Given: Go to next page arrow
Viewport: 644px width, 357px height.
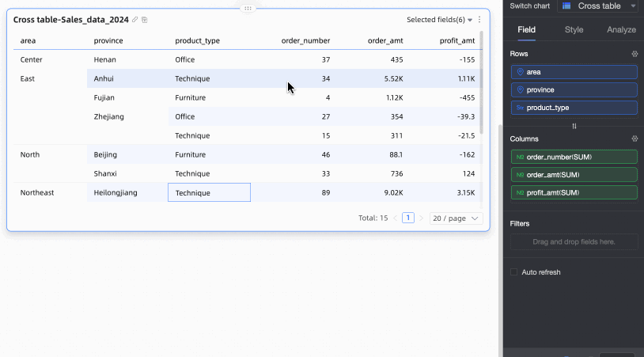Looking at the screenshot, I should pyautogui.click(x=421, y=218).
